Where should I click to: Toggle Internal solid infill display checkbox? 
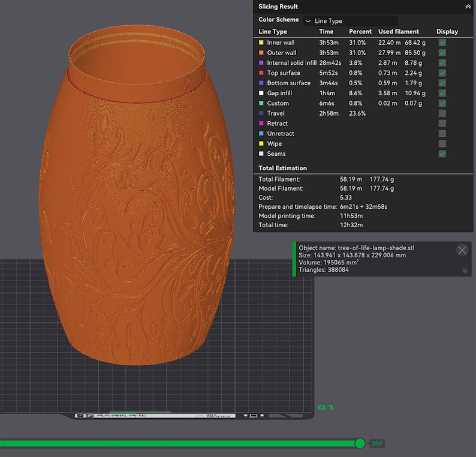click(442, 63)
